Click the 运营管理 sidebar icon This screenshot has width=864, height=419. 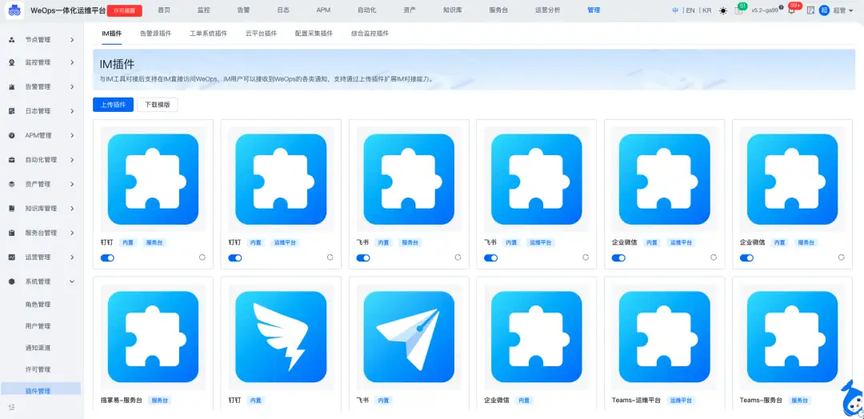[12, 257]
